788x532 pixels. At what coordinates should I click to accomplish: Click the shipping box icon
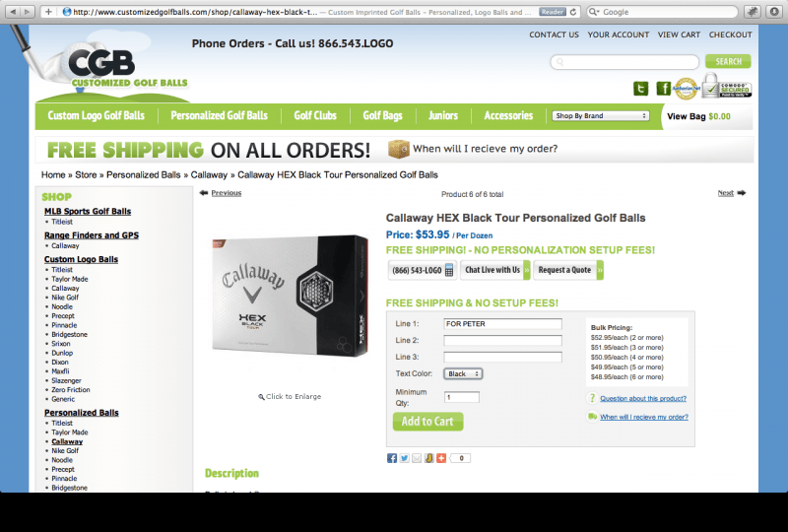point(399,149)
